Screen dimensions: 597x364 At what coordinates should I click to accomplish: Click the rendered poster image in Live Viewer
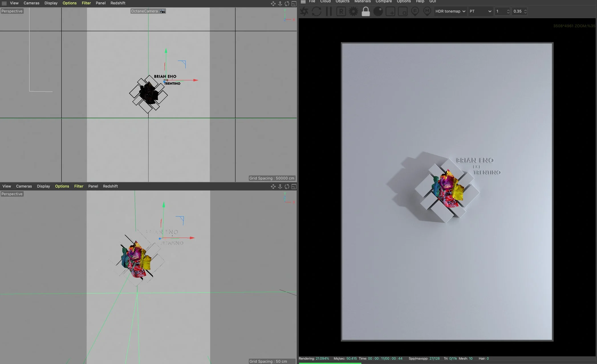tap(447, 192)
